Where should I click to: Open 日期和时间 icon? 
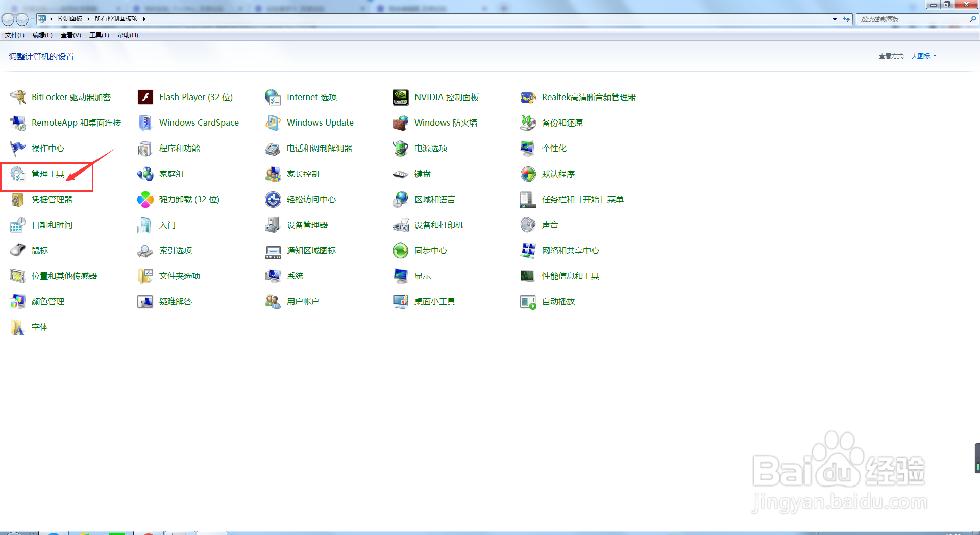pyautogui.click(x=18, y=225)
